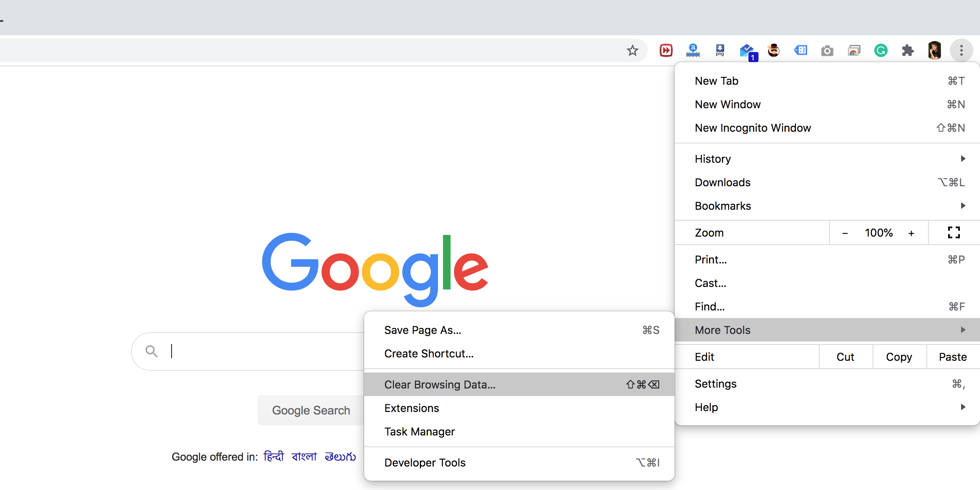The height and width of the screenshot is (490, 980).
Task: Click the Save Page As option
Action: click(x=422, y=329)
